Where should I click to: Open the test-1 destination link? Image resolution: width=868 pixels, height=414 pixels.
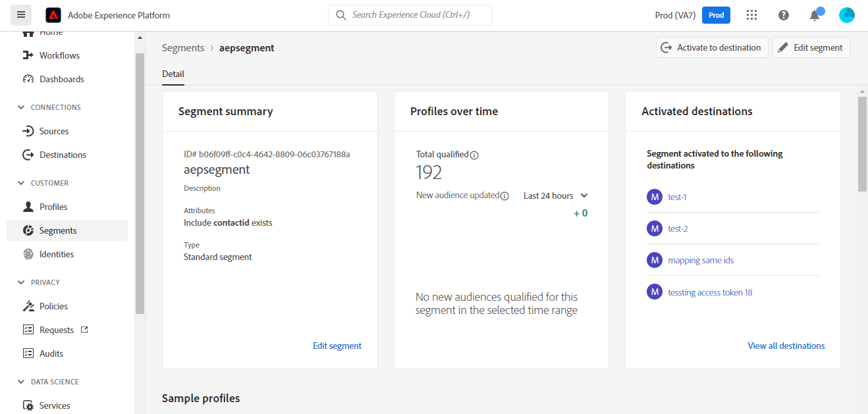pos(677,197)
